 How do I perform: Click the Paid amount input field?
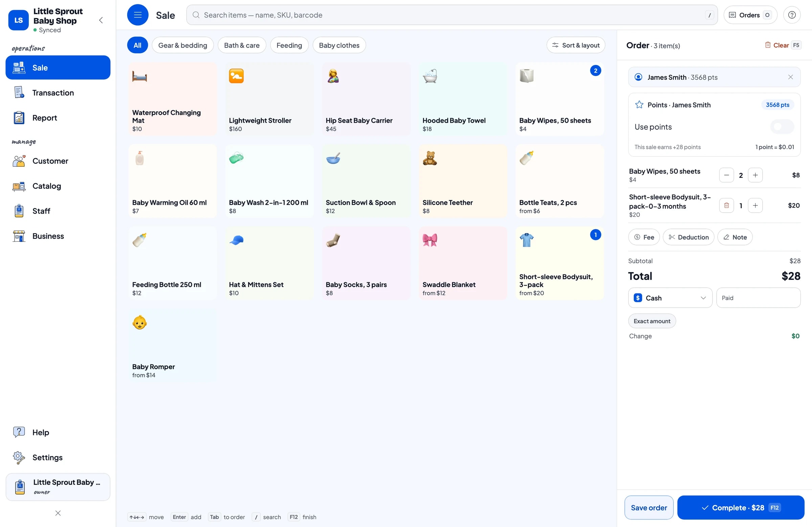coord(758,298)
